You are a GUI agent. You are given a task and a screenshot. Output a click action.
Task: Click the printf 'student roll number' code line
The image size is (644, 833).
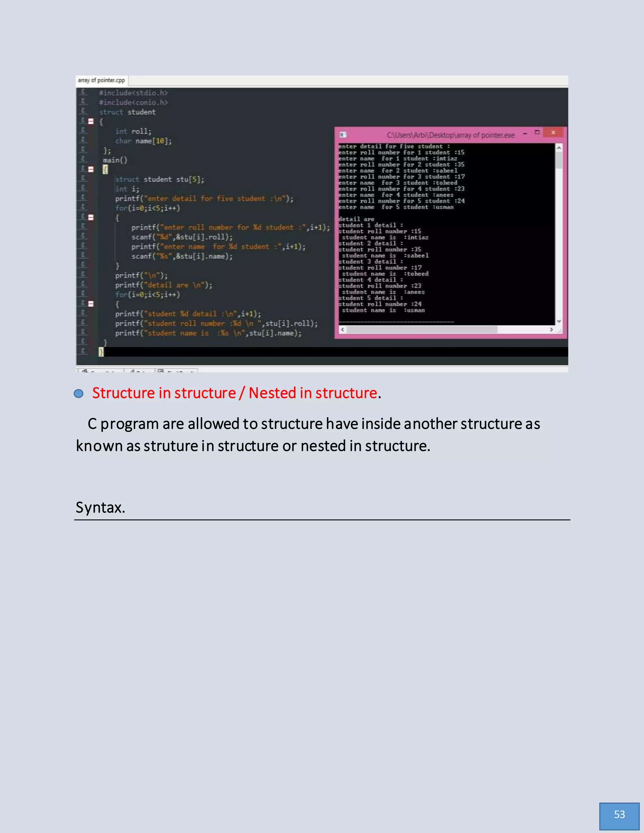point(216,323)
